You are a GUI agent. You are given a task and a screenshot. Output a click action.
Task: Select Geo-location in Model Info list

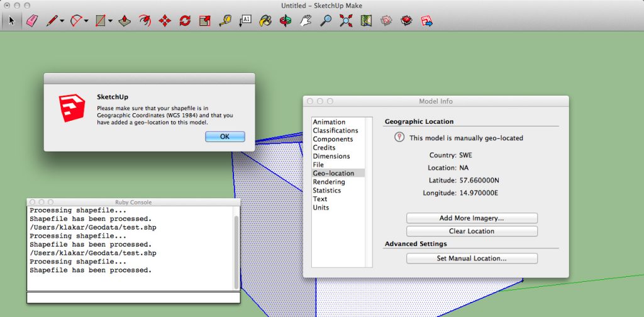tap(338, 174)
